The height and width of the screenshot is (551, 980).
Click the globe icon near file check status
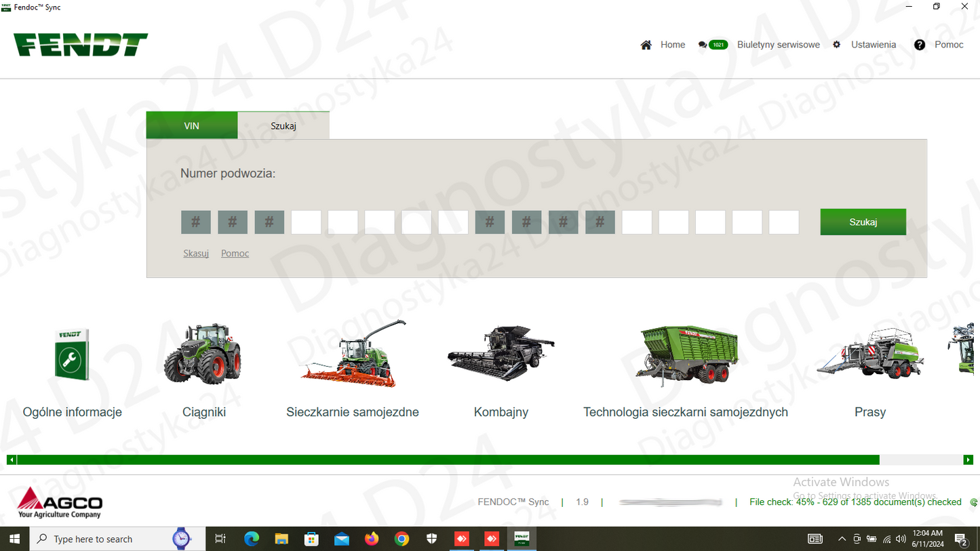click(973, 502)
